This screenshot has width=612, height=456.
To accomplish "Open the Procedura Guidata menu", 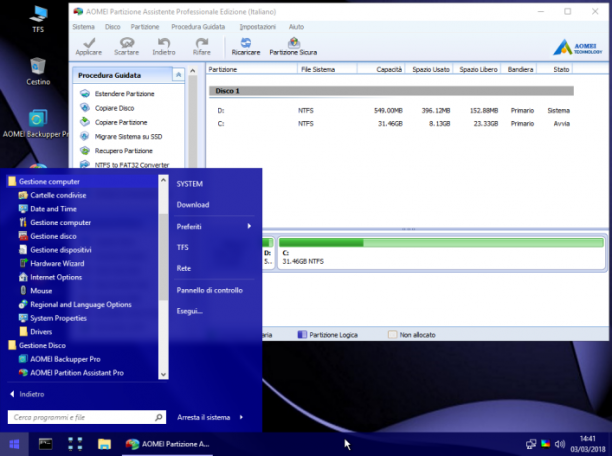I will pos(198,27).
